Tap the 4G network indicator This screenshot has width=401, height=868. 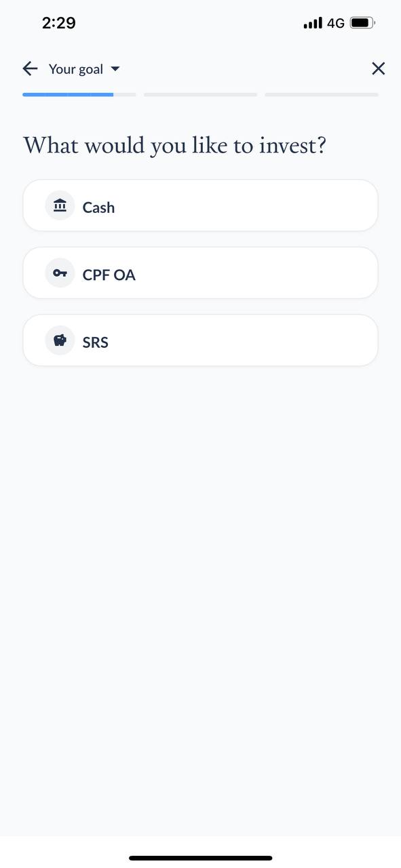point(336,24)
